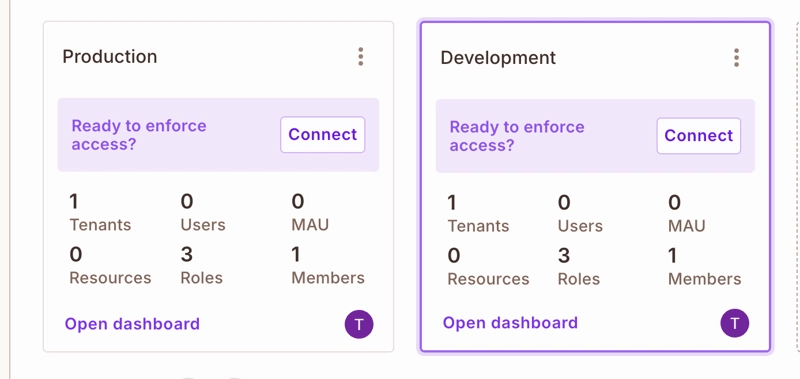Click MAU stat in Production card
The width and height of the screenshot is (800, 379).
(x=310, y=212)
